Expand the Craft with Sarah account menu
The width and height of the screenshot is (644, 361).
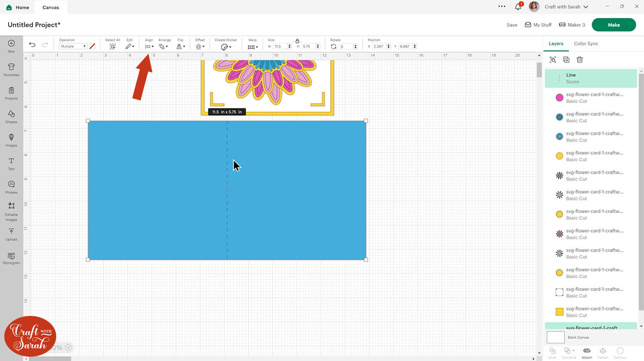pos(566,7)
